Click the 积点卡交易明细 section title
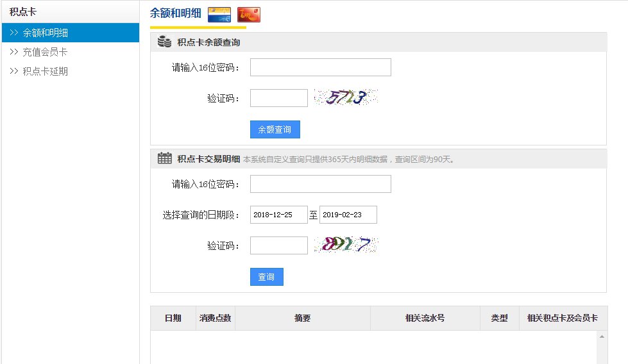Viewport: 628px width, 364px height. tap(208, 159)
